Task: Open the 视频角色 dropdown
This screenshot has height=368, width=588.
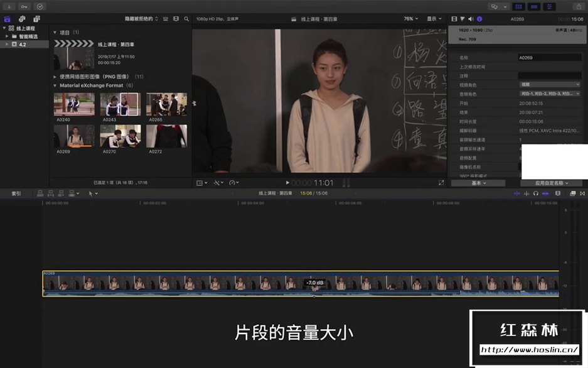Action: (549, 85)
